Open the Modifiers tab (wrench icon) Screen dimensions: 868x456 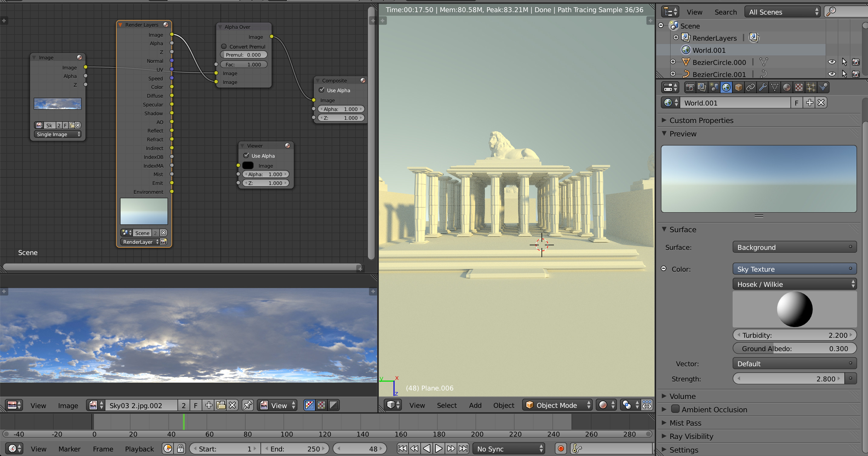coord(763,87)
